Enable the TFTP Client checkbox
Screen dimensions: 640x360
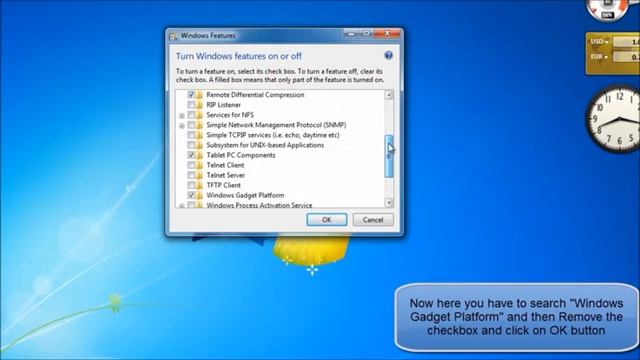click(x=191, y=185)
